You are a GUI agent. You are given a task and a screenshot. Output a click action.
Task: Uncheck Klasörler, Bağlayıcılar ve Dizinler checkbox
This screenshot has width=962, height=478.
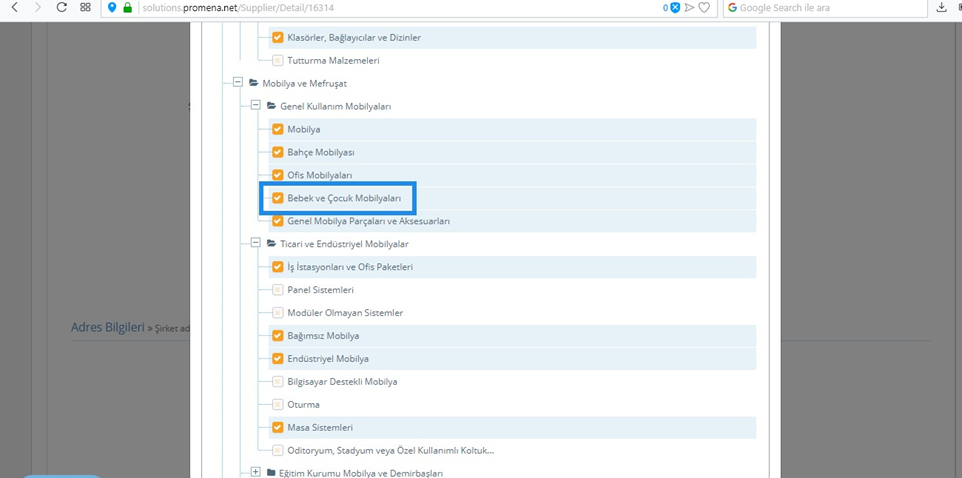click(278, 37)
